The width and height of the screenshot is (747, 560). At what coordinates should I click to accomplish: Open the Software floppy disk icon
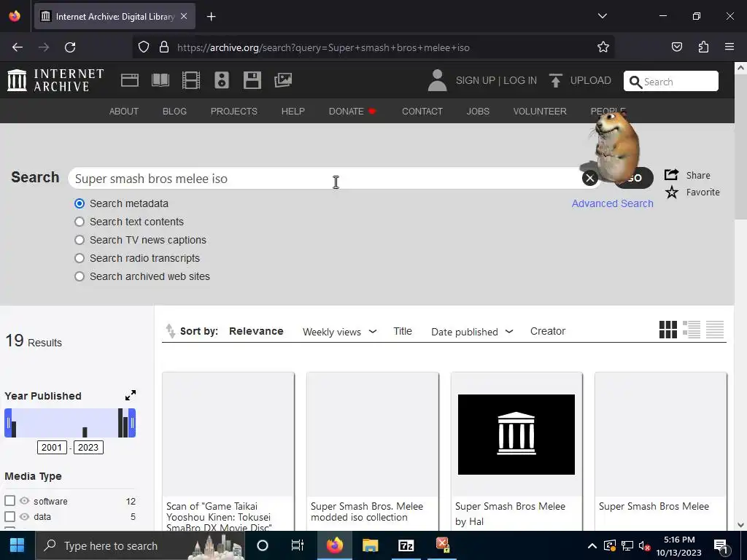pyautogui.click(x=252, y=80)
